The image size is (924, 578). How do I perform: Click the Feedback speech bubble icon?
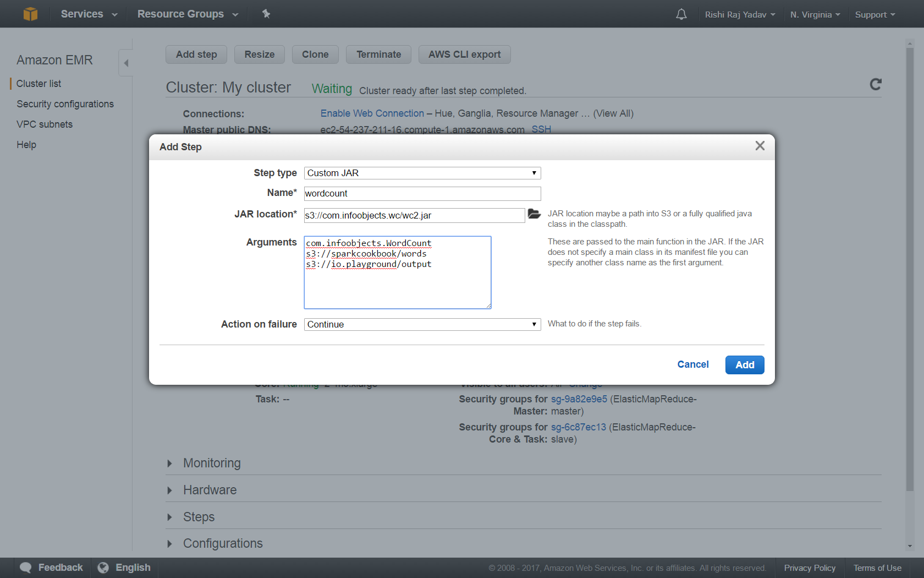(25, 568)
